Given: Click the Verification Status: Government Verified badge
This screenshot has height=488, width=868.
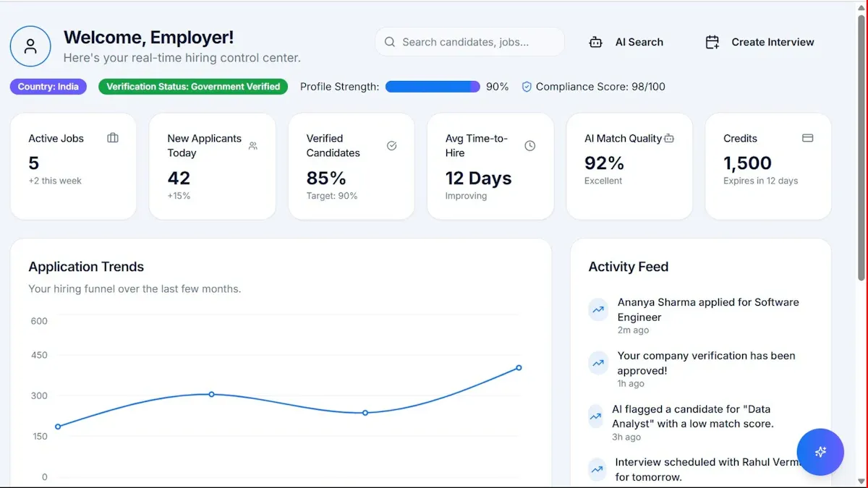Looking at the screenshot, I should (192, 86).
